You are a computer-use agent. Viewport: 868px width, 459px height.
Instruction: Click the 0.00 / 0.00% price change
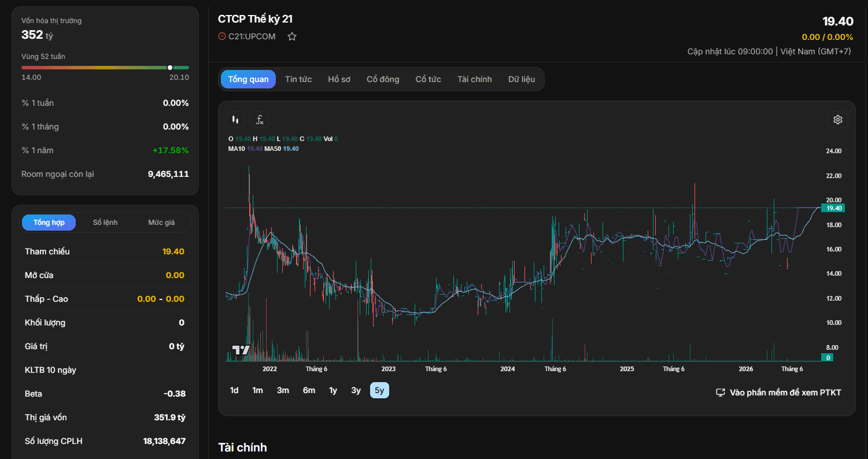tap(827, 37)
